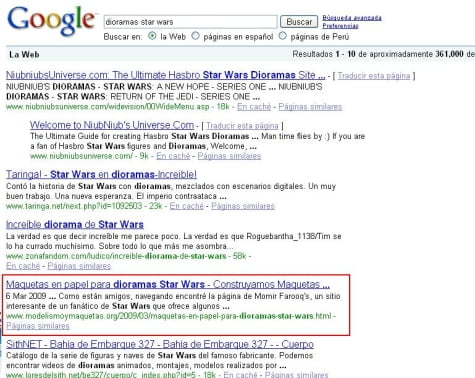Select the páginas en español radio button

(195, 36)
